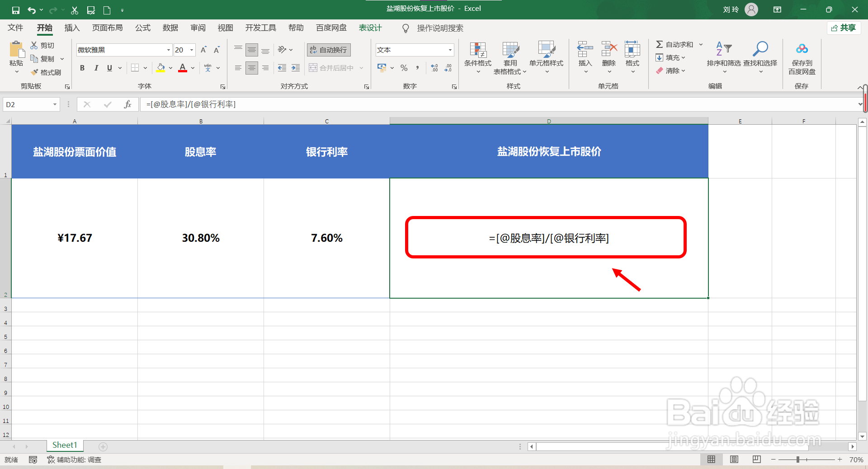Open Font dialog launcher
The width and height of the screenshot is (868, 469).
coord(223,87)
